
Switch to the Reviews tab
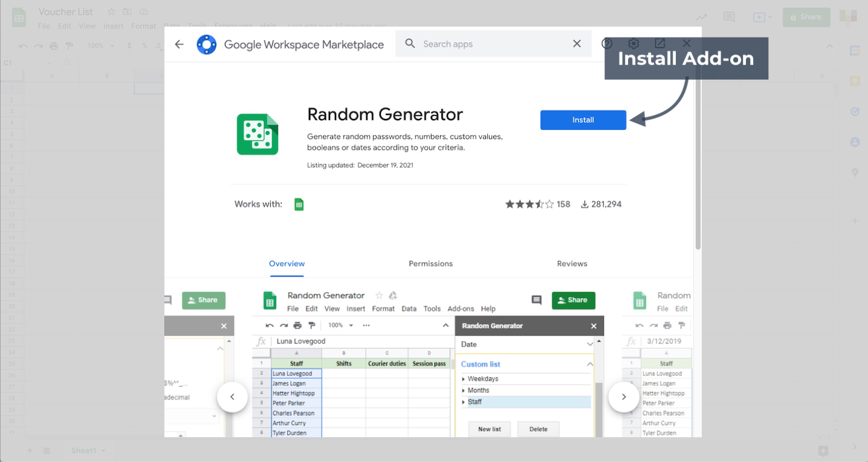(x=572, y=264)
